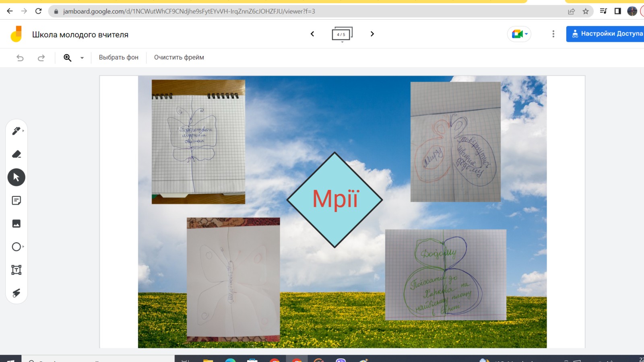Click Очистить фрейм to clear frame
644x362 pixels.
click(x=179, y=58)
